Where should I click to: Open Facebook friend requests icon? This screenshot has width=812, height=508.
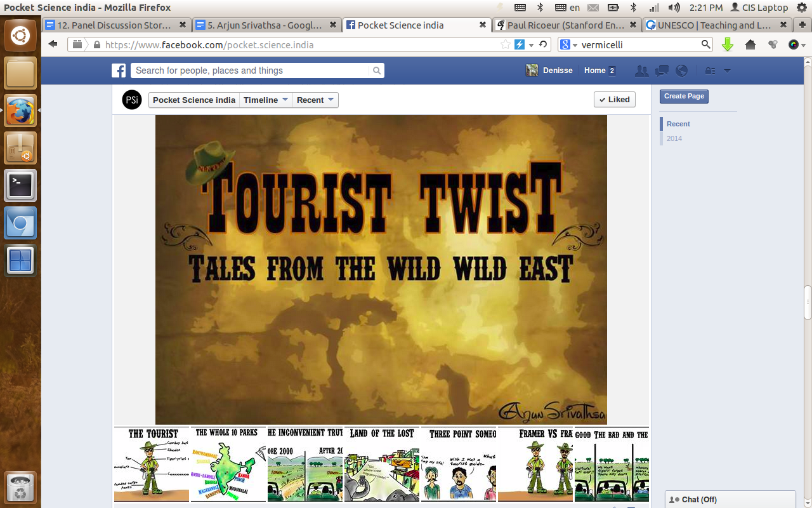coord(642,70)
